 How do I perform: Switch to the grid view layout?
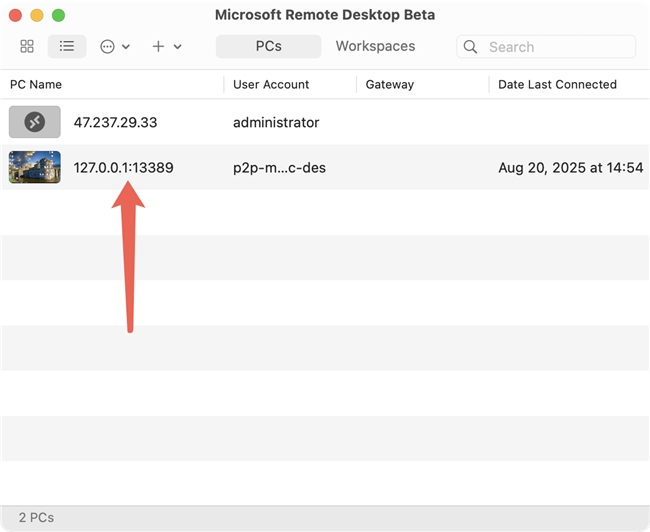[27, 47]
